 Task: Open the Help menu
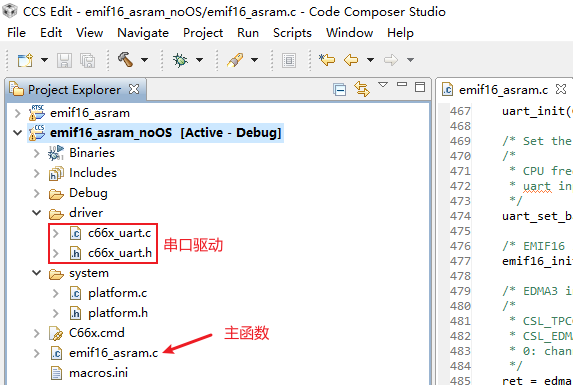click(400, 33)
